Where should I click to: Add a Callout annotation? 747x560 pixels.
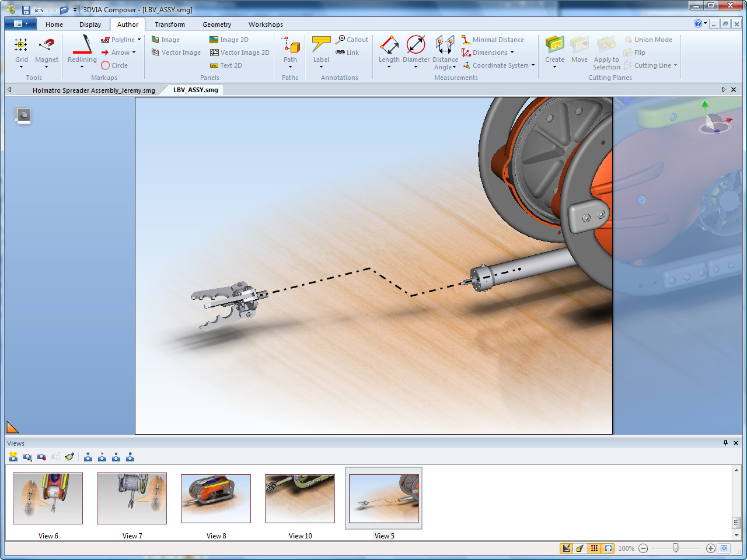tap(352, 40)
